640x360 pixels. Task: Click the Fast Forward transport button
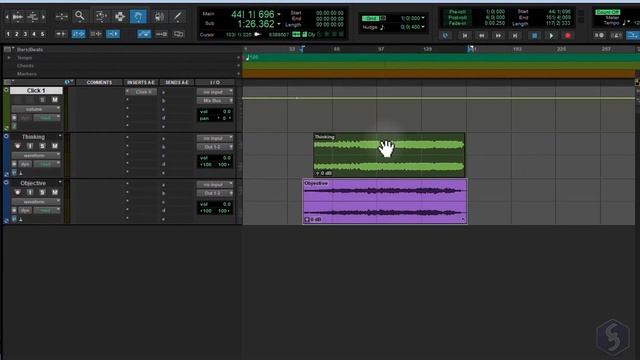pyautogui.click(x=498, y=36)
